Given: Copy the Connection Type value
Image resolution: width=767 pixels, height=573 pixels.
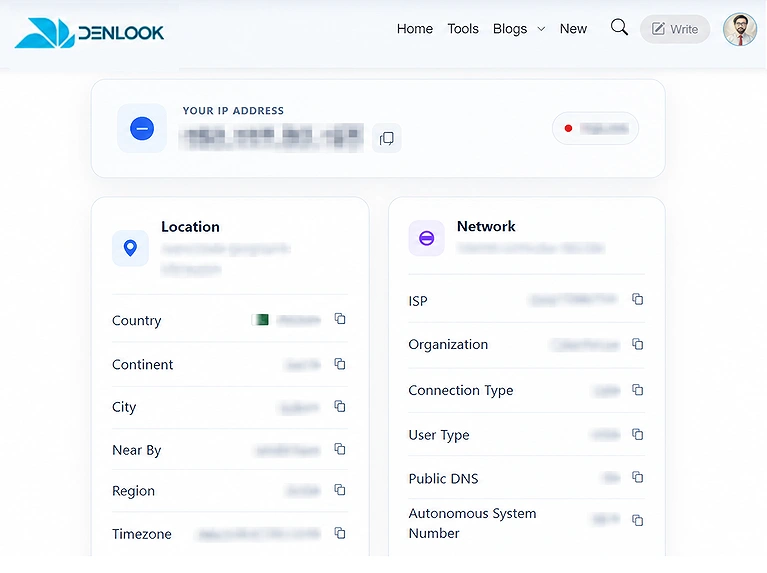Looking at the screenshot, I should pyautogui.click(x=637, y=390).
